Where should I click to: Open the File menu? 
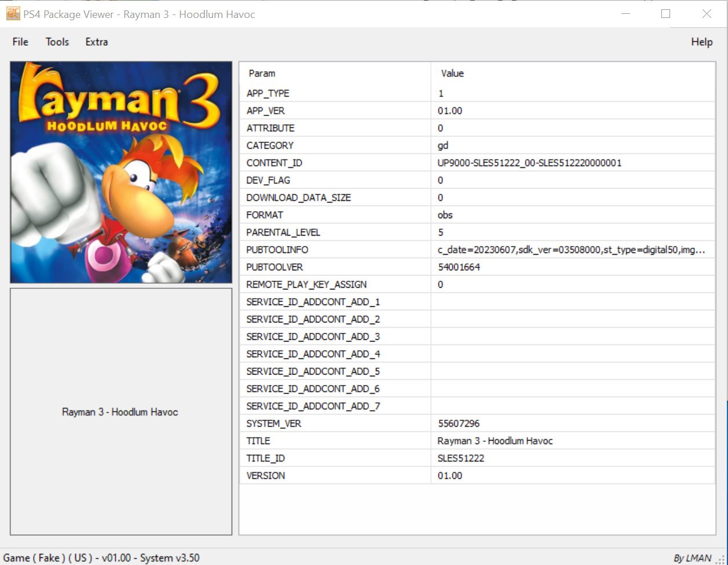pos(20,42)
